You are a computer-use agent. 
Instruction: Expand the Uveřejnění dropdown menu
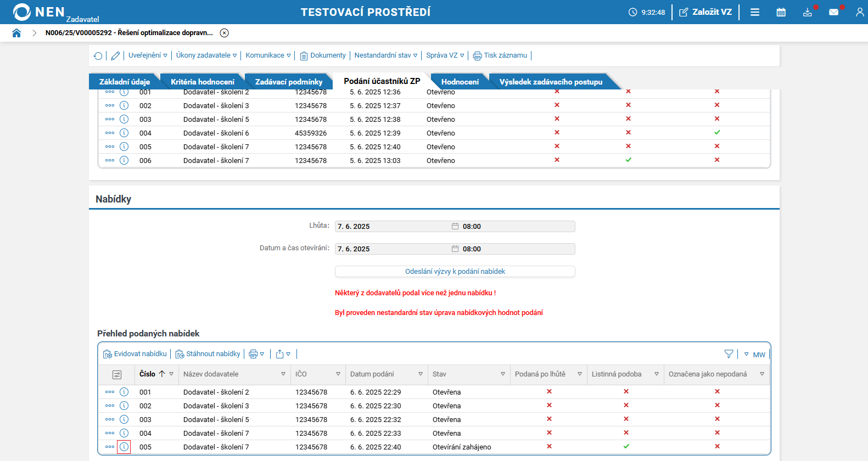(148, 55)
